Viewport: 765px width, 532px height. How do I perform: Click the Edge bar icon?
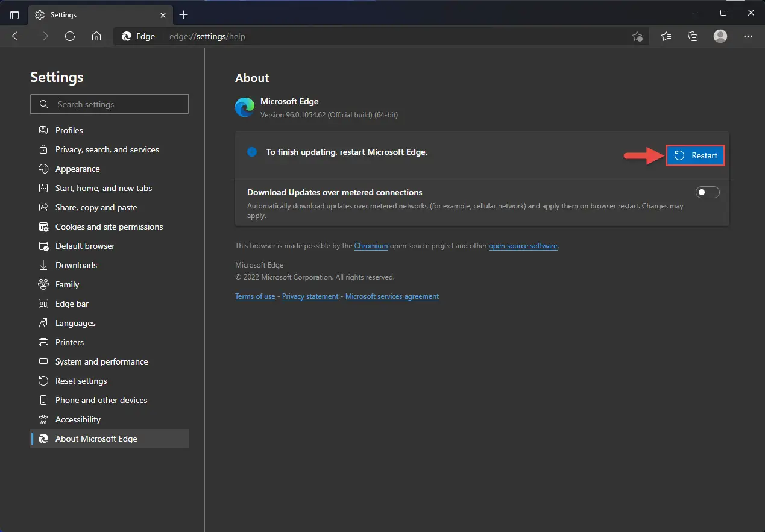pos(43,304)
